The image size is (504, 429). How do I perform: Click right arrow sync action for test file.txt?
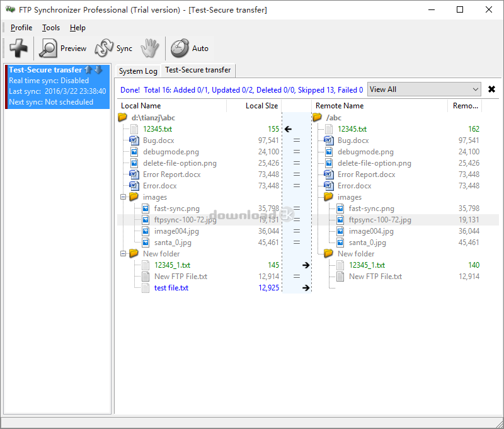pos(306,288)
